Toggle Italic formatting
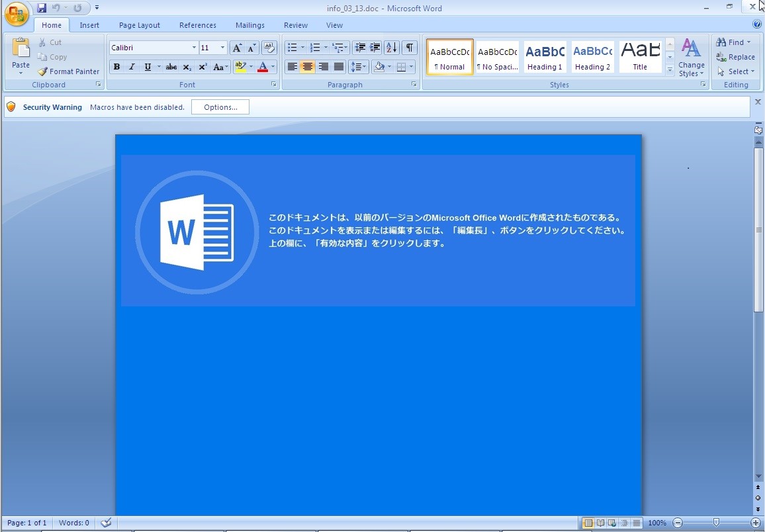This screenshot has height=532, width=765. (132, 67)
